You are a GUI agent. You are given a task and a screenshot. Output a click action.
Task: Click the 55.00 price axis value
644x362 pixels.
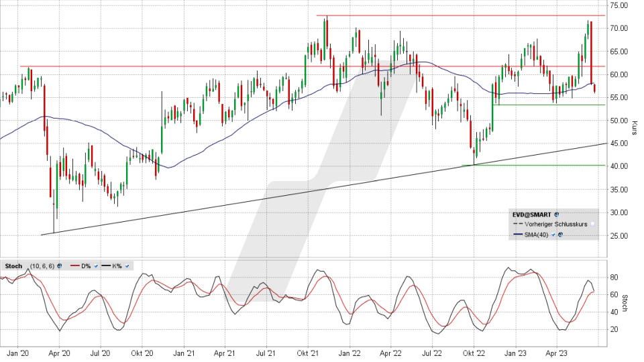619,98
